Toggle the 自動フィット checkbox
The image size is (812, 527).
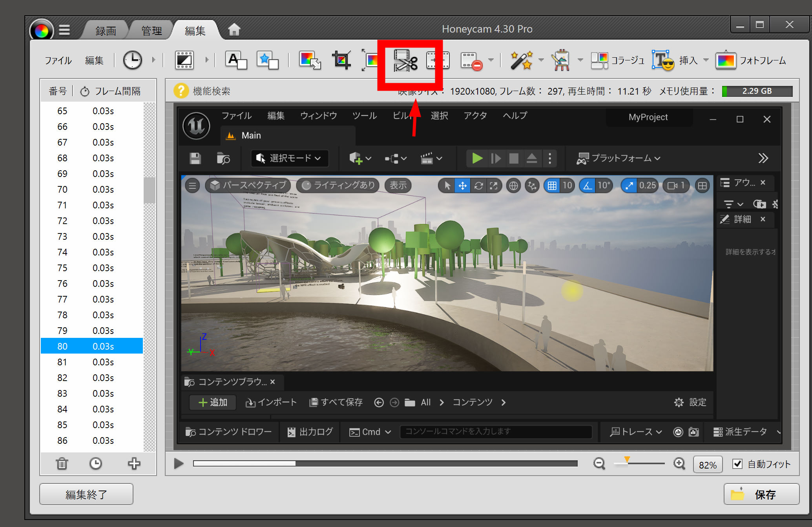pyautogui.click(x=737, y=464)
